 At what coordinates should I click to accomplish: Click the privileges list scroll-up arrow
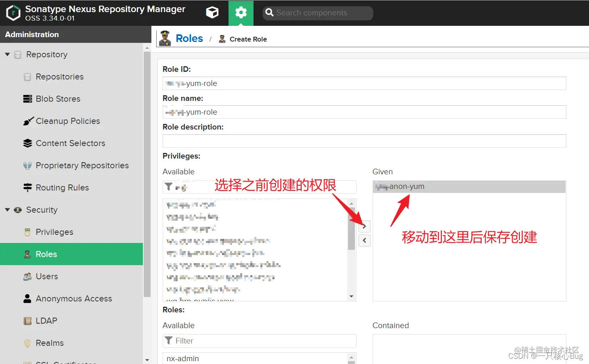tap(351, 203)
